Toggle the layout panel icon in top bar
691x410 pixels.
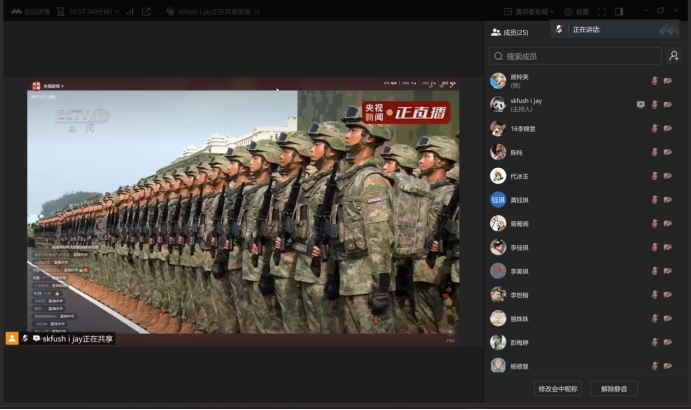tap(619, 11)
